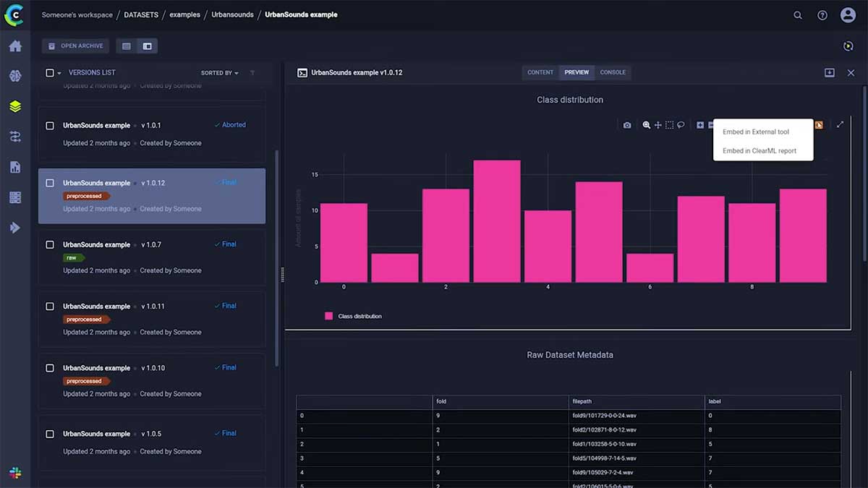The height and width of the screenshot is (488, 868).
Task: Maximize the Class distribution plot
Action: (840, 124)
